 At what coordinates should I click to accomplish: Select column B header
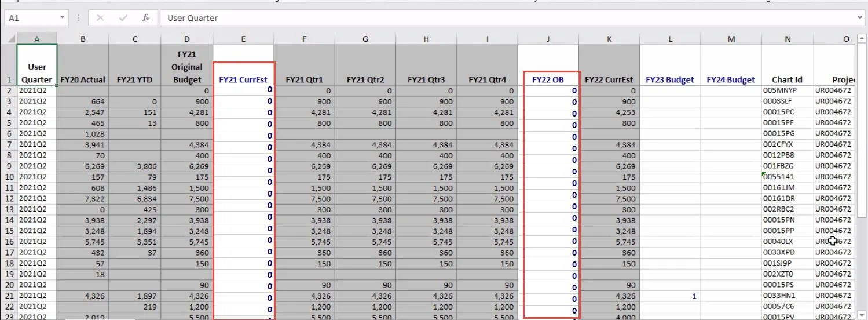point(83,39)
